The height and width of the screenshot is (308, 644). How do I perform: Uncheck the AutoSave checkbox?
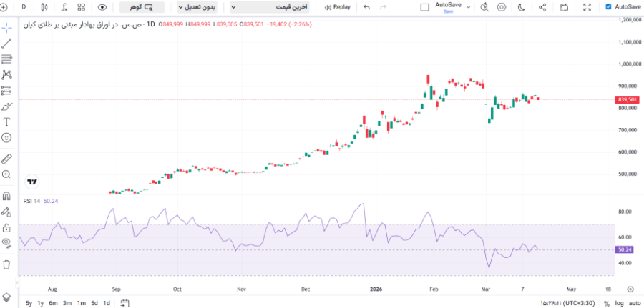tap(608, 7)
